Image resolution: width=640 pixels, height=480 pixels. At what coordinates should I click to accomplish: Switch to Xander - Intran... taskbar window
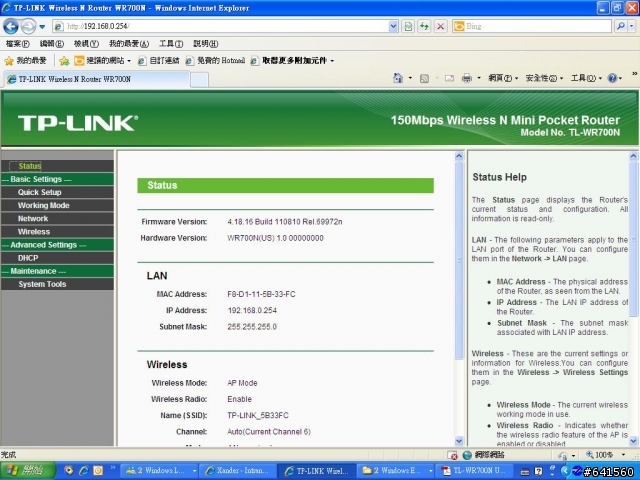238,471
